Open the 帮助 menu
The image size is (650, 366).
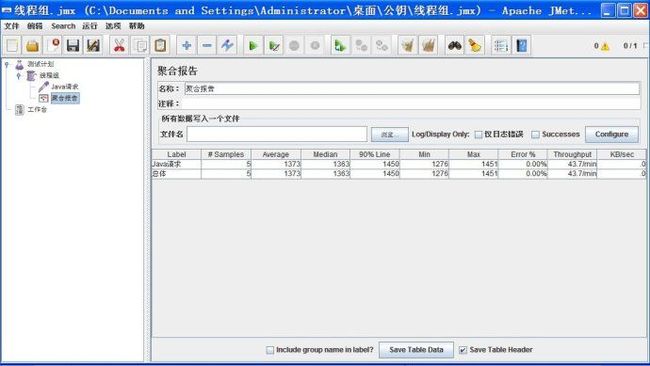click(136, 26)
